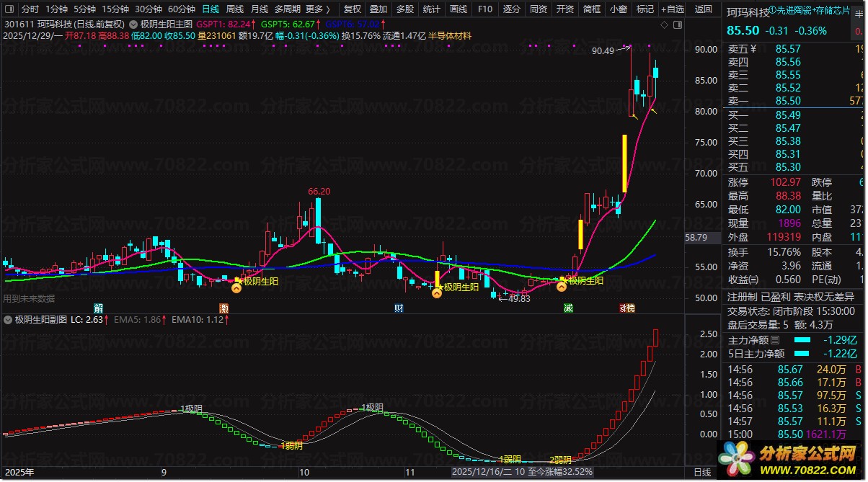This screenshot has height=482, width=868.
Task: Click the ¥ symbol beside 卖五
Action: coord(753,49)
